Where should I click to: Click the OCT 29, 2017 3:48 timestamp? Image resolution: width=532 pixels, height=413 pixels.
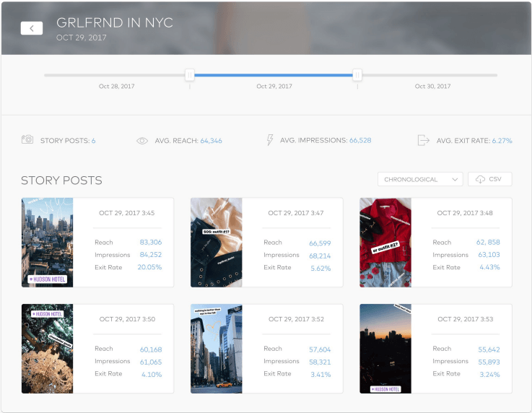(465, 213)
